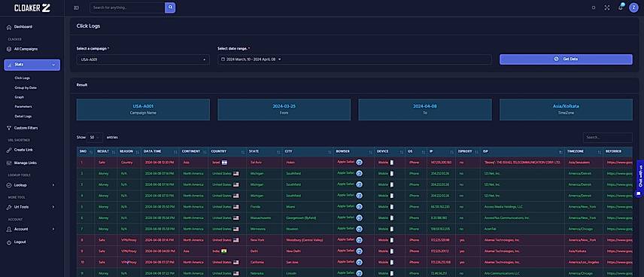644x277 pixels.
Task: Sort table by CITY column
Action: [x=308, y=151]
